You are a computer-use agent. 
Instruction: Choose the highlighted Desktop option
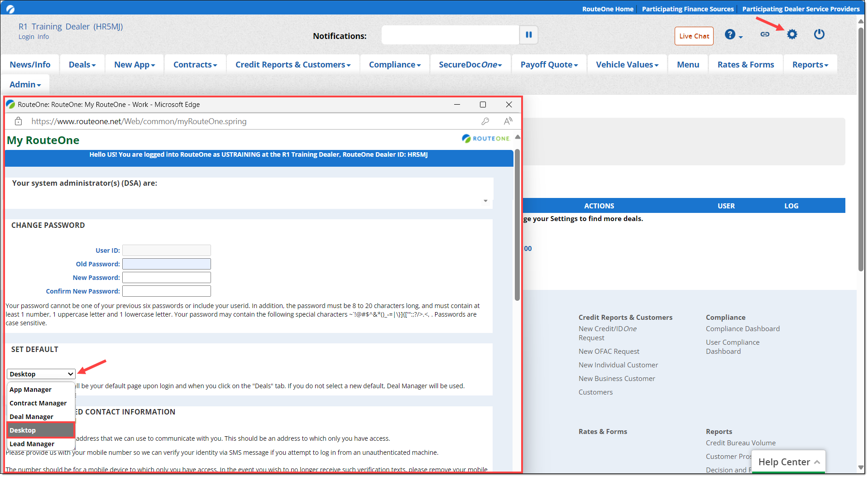[x=41, y=430]
